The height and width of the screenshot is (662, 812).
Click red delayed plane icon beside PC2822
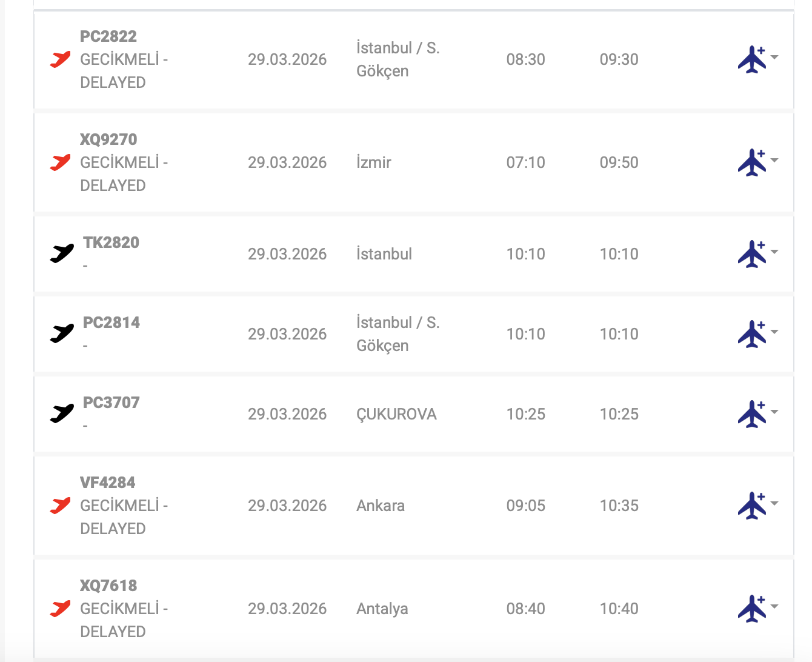click(x=60, y=59)
